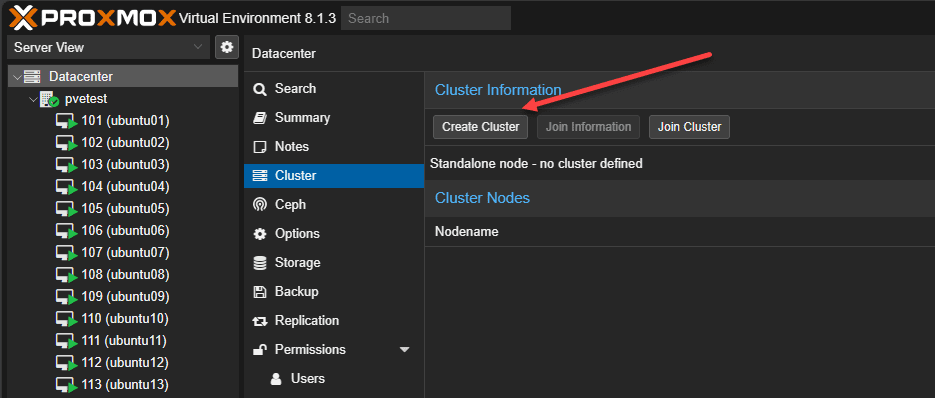Collapse the Permissions submenu arrow
The image size is (935, 398).
(405, 350)
